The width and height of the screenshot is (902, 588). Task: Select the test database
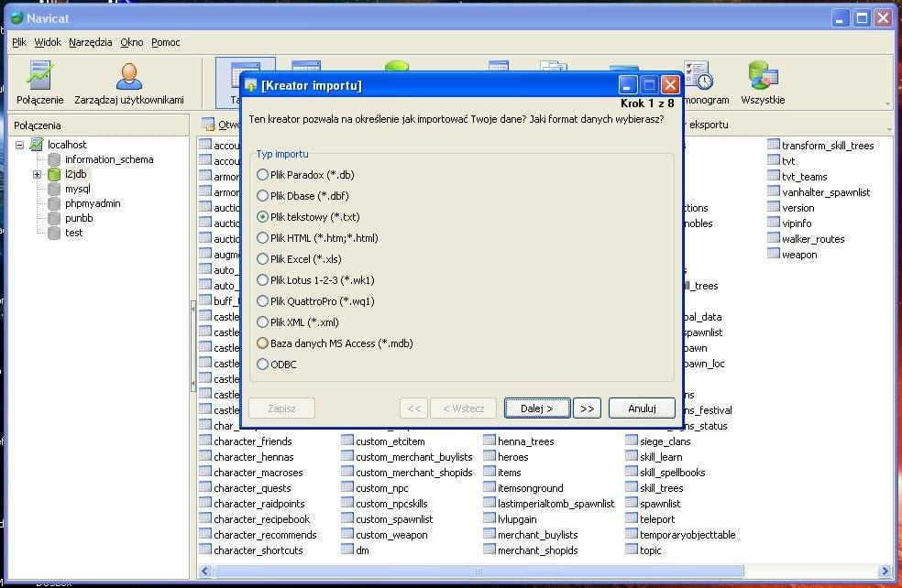tap(73, 233)
